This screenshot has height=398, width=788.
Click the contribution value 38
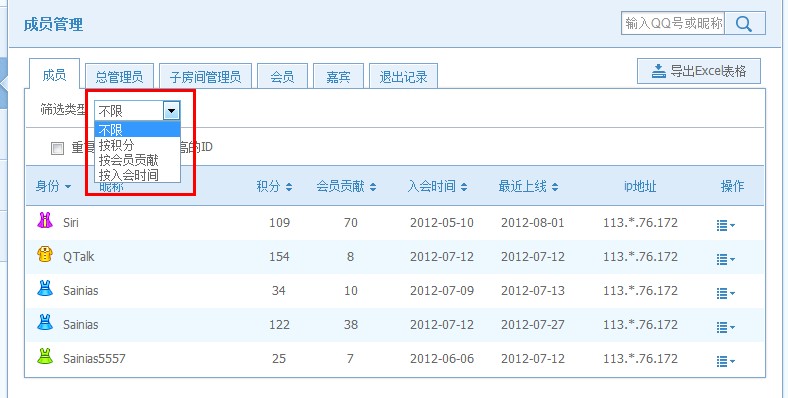pyautogui.click(x=351, y=325)
